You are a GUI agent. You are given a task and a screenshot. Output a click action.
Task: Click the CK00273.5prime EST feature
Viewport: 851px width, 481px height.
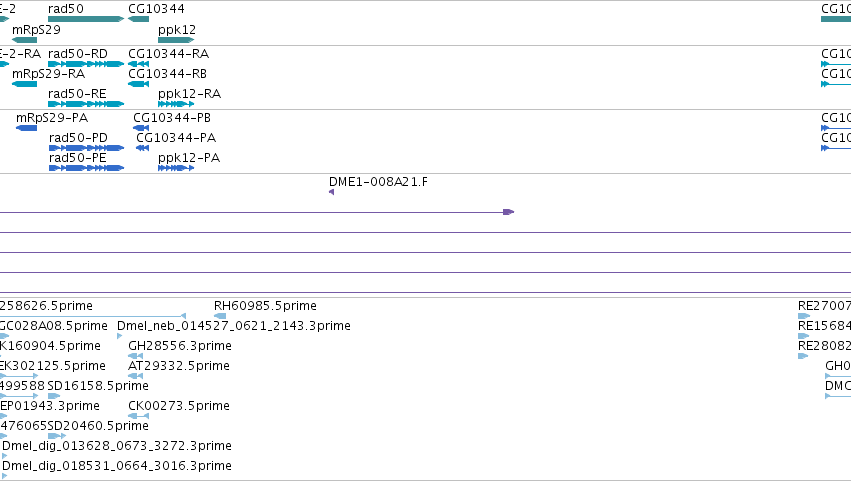click(138, 416)
